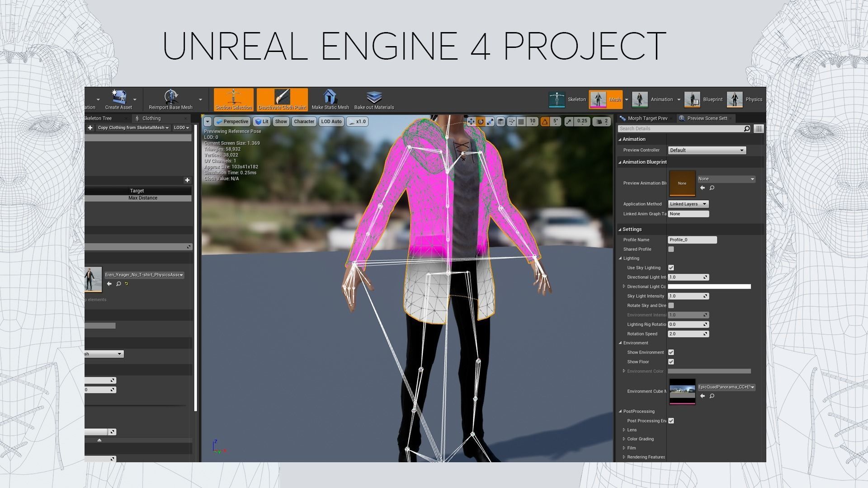Click the Bake out Materials icon
This screenshot has height=488, width=868.
click(x=374, y=99)
